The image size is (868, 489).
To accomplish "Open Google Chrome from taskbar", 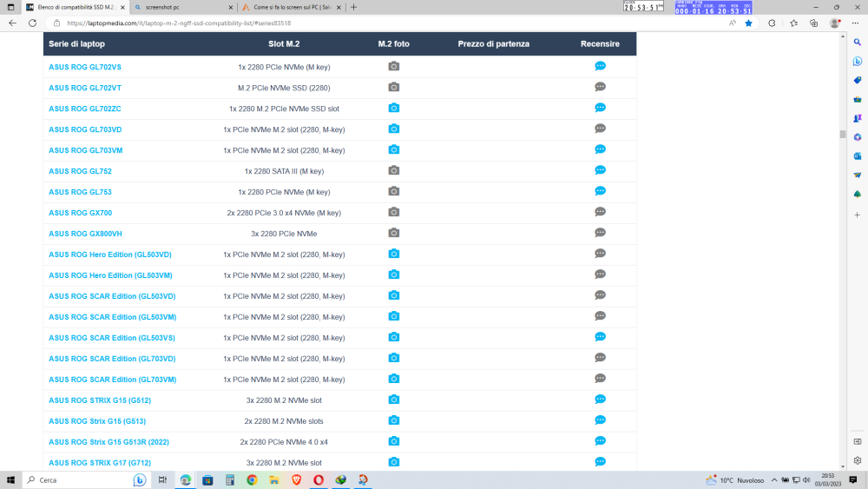I will (x=252, y=480).
